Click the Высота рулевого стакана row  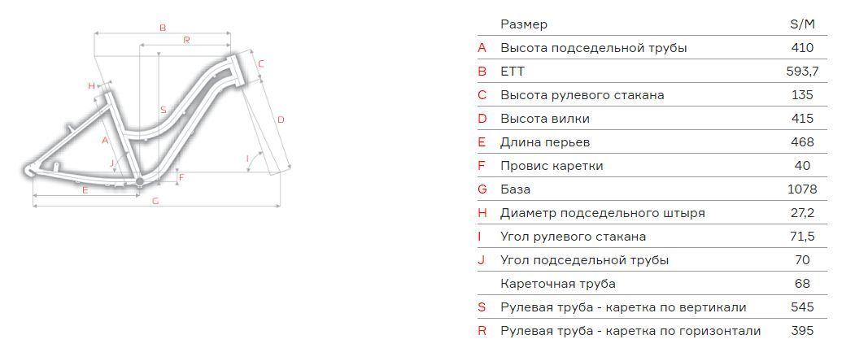coord(652,94)
